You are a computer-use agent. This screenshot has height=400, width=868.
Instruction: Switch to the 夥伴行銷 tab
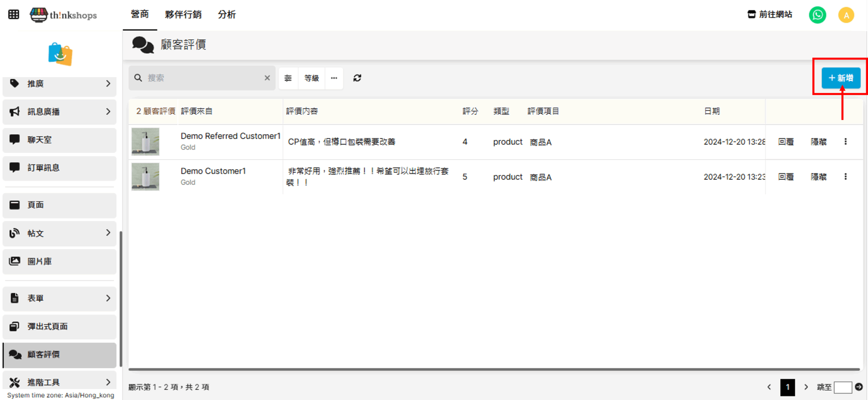(183, 15)
